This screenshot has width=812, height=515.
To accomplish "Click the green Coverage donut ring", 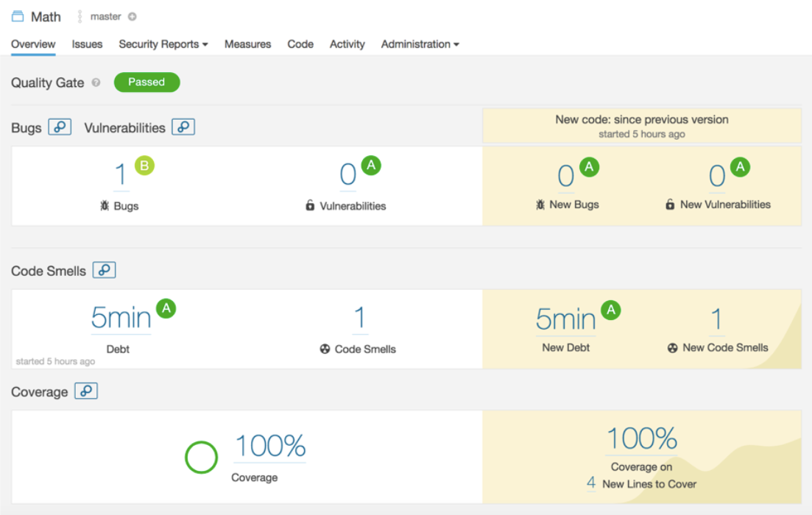I will coord(202,456).
